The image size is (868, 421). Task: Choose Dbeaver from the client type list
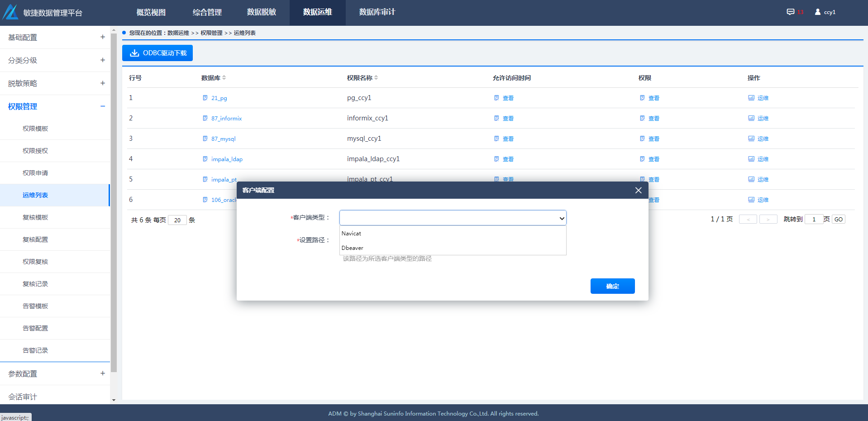pos(353,248)
